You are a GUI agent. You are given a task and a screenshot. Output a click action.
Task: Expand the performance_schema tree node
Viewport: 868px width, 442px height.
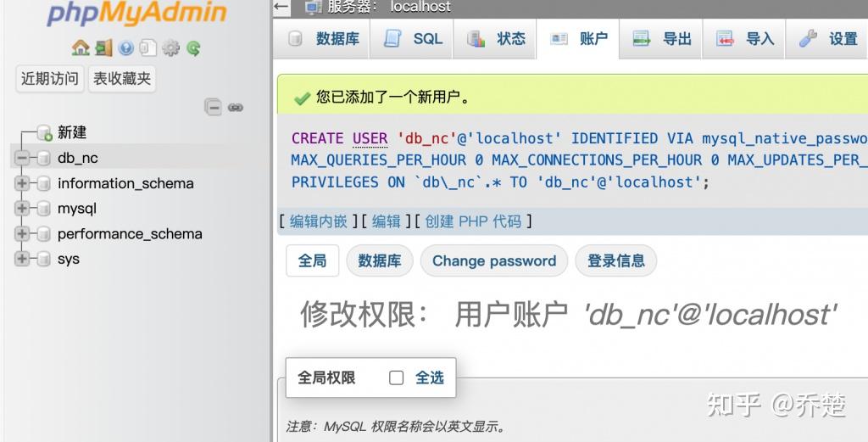point(21,234)
